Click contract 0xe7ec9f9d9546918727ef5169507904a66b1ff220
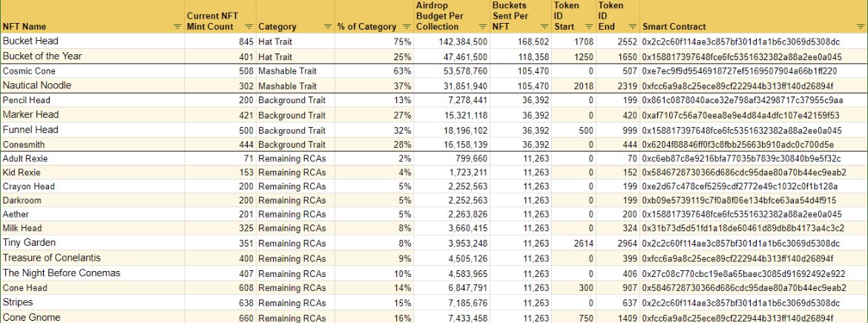The width and height of the screenshot is (868, 323). pyautogui.click(x=740, y=71)
